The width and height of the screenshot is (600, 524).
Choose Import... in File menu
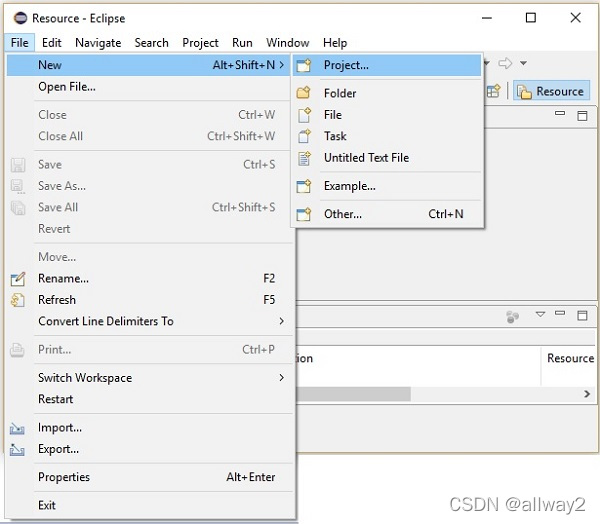[x=148, y=428]
